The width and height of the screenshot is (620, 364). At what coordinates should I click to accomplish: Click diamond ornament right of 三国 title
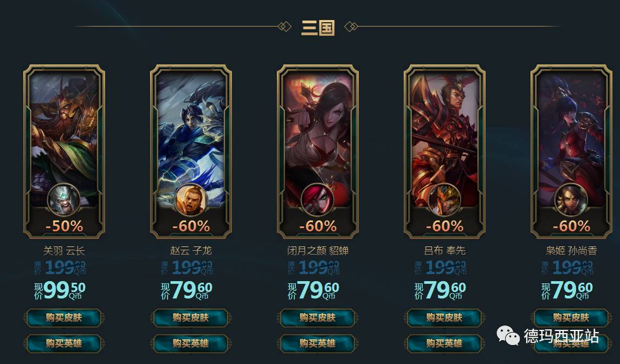tap(351, 27)
